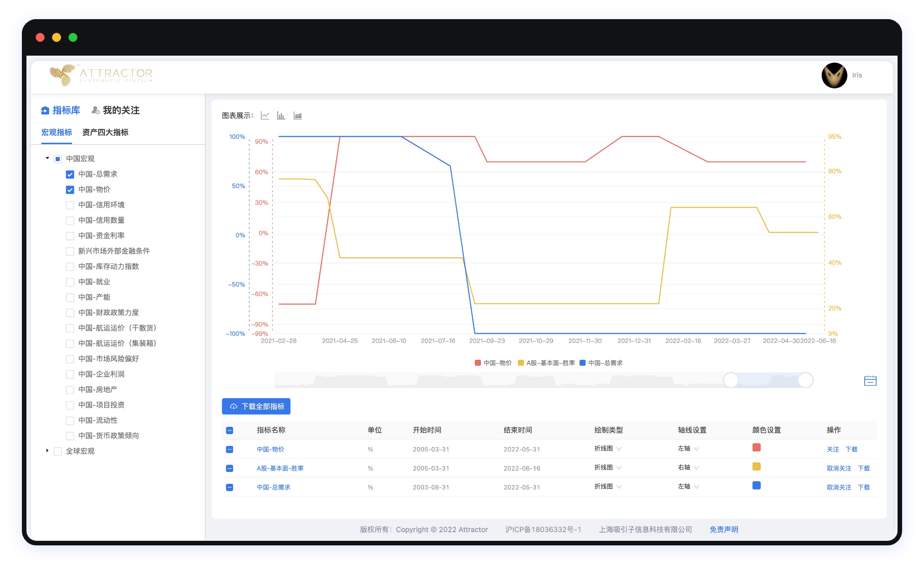Switch chart display to area chart icon
924x570 pixels.
coord(297,115)
